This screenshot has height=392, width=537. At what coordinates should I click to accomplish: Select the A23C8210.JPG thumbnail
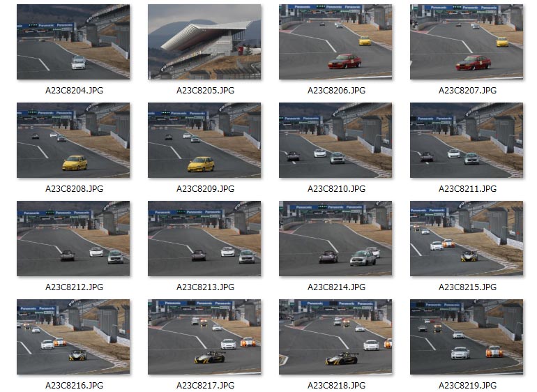pyautogui.click(x=335, y=140)
